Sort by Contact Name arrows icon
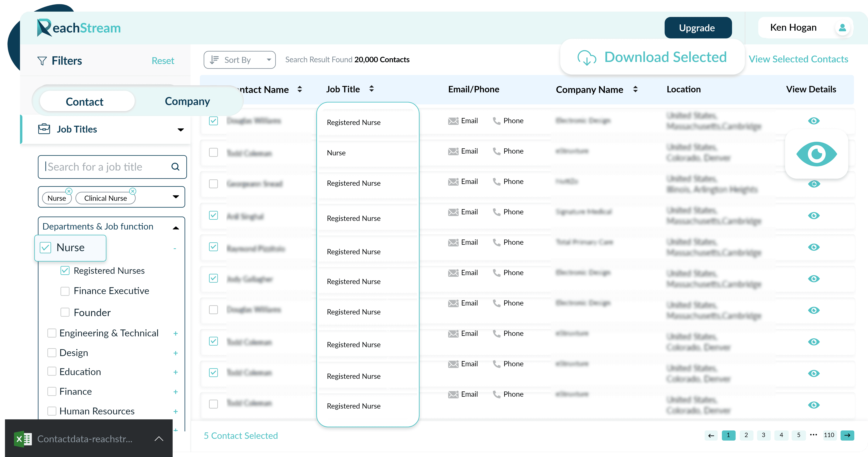 pos(300,89)
